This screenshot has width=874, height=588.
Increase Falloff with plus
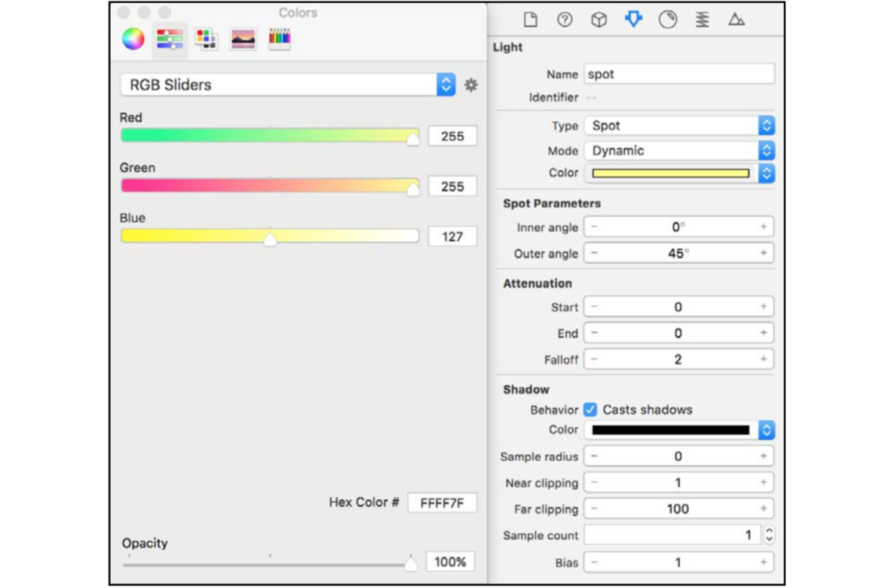point(763,359)
